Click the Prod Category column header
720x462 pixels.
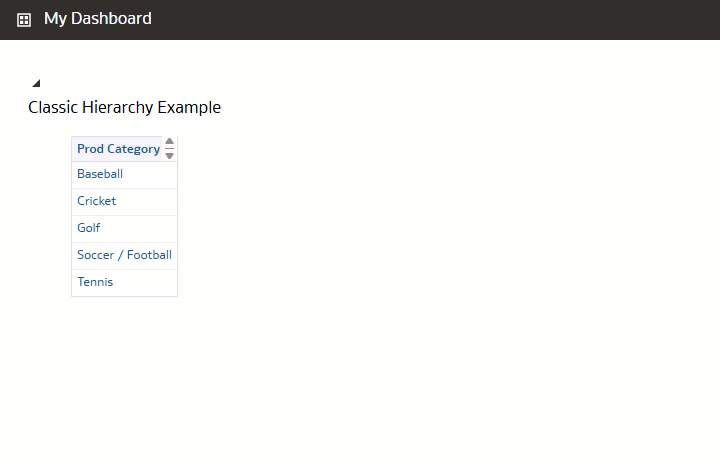coord(118,149)
